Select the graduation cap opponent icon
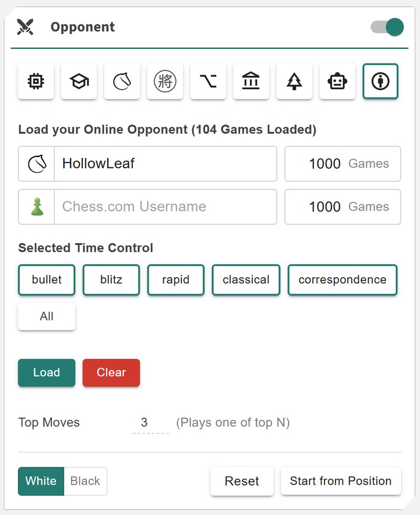 [79, 81]
